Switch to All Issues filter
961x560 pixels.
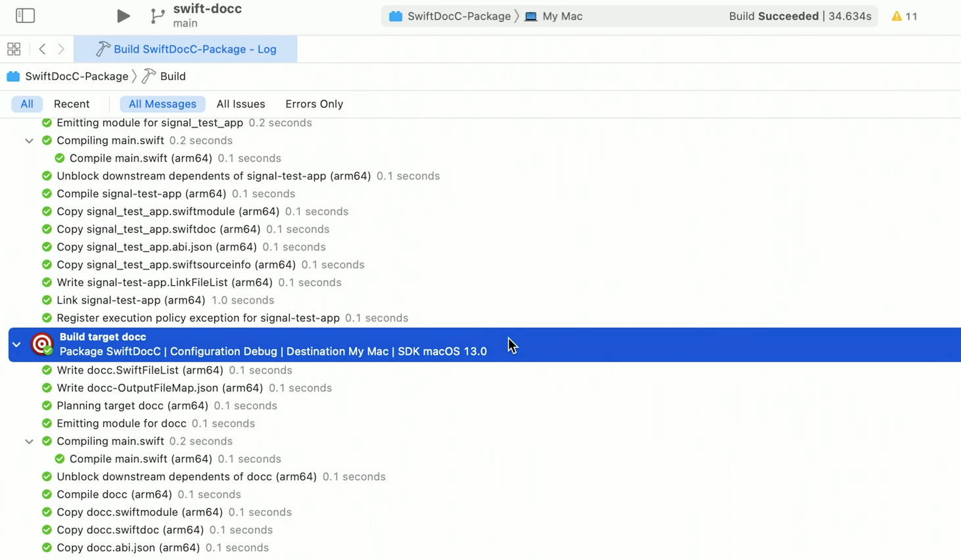pos(241,104)
